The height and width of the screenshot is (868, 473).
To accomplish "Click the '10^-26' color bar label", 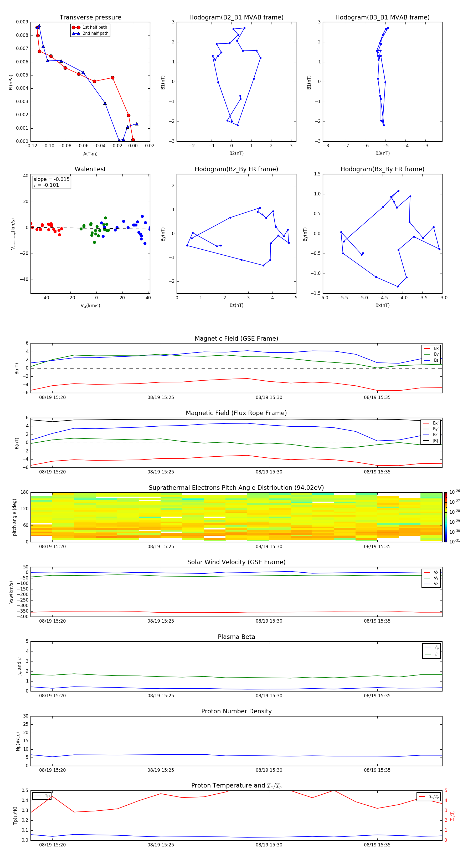I will pyautogui.click(x=455, y=492).
